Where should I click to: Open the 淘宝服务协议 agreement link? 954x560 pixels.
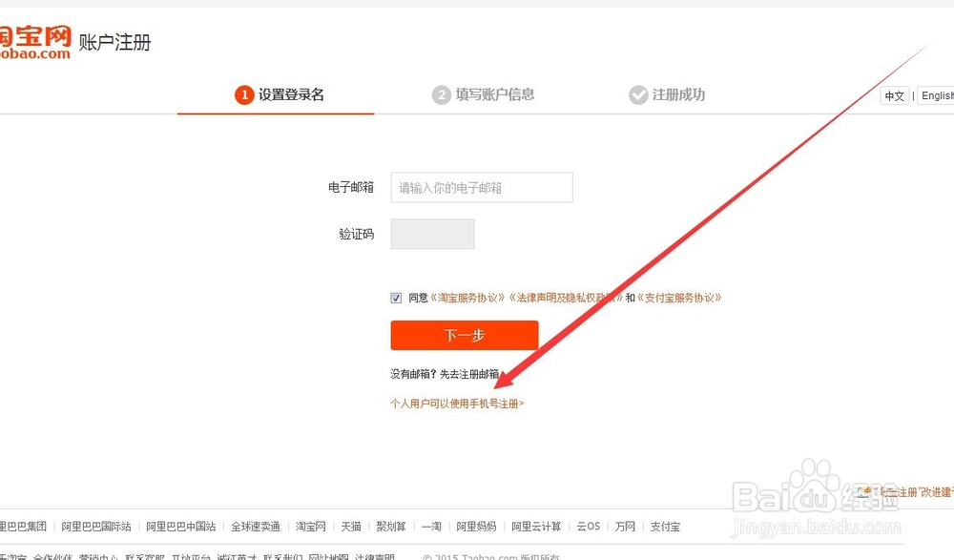[471, 297]
